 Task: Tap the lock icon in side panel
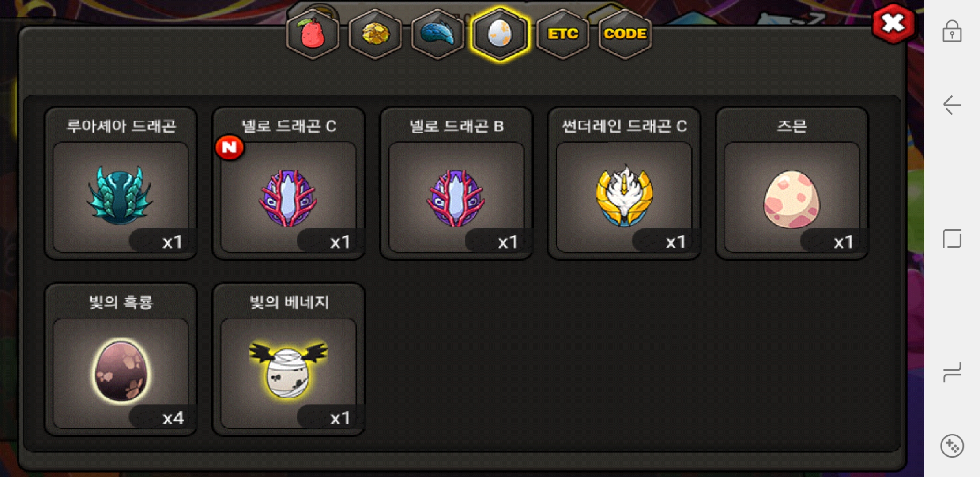pyautogui.click(x=952, y=31)
